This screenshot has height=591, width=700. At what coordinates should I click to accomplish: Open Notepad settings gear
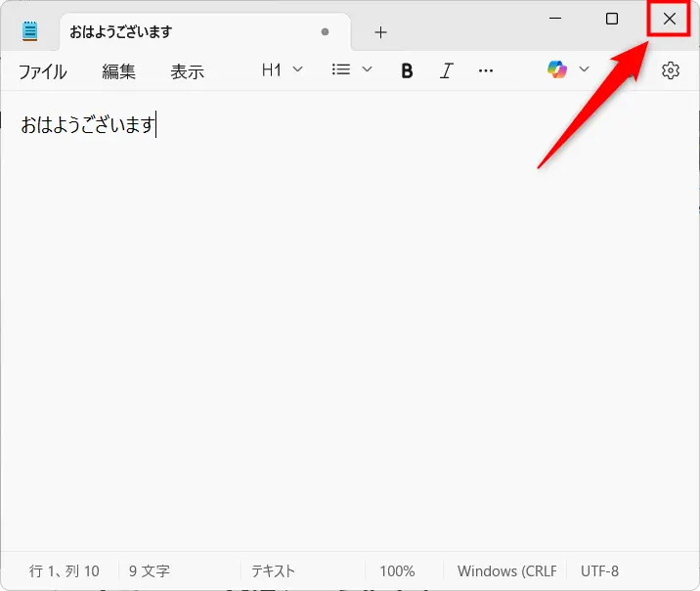click(671, 70)
